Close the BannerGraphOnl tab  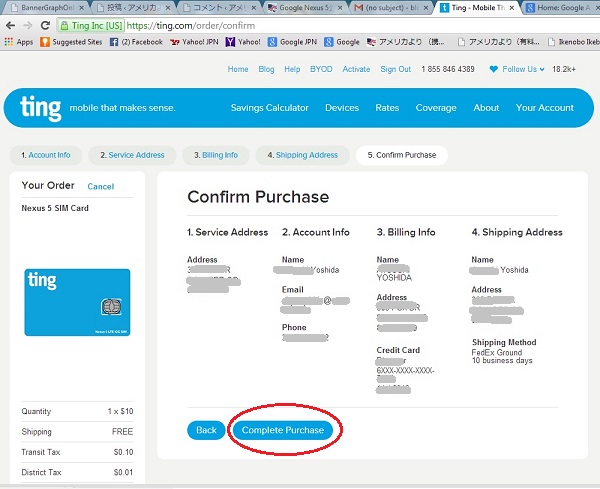click(82, 8)
